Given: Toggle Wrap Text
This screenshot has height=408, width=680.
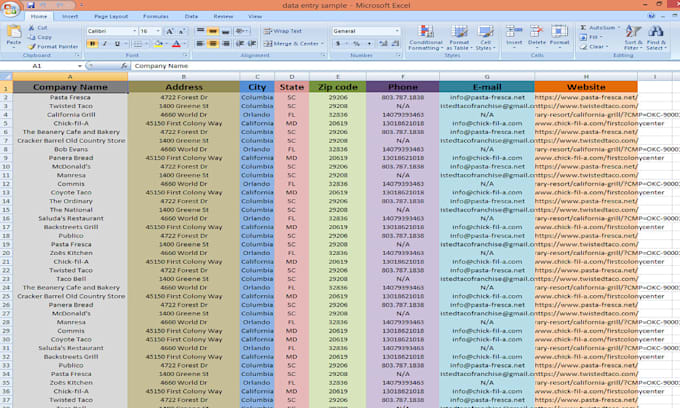Looking at the screenshot, I should [x=283, y=31].
